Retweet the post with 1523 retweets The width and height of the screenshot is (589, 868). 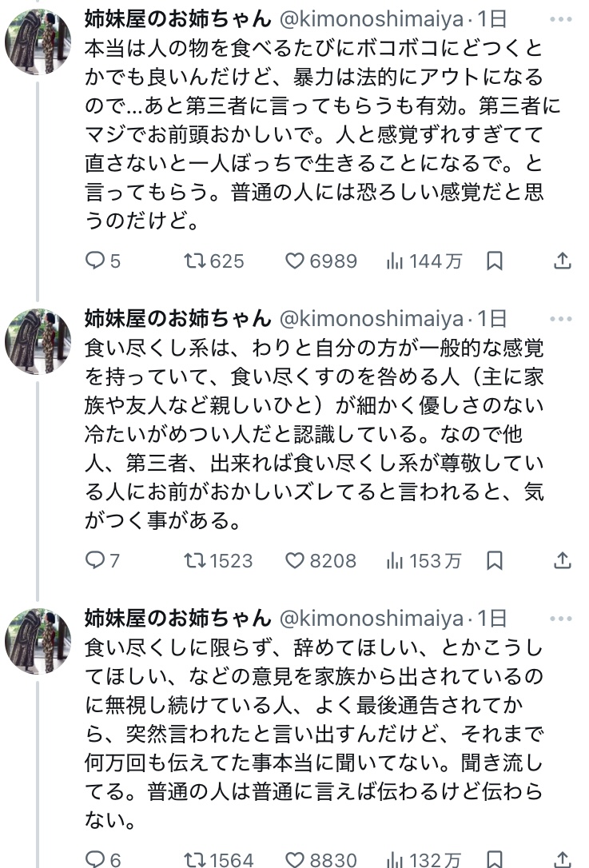click(x=194, y=561)
